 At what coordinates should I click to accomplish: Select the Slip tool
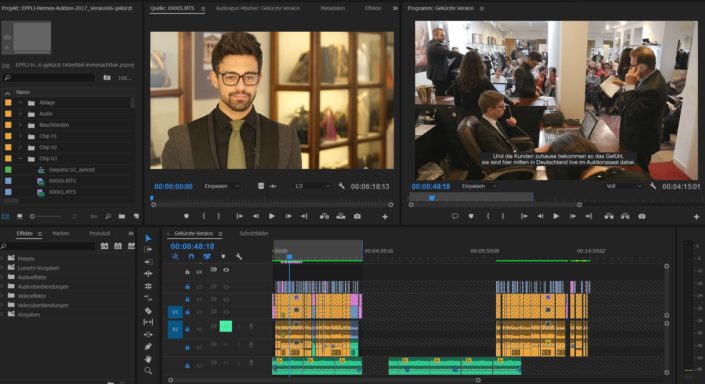click(148, 322)
